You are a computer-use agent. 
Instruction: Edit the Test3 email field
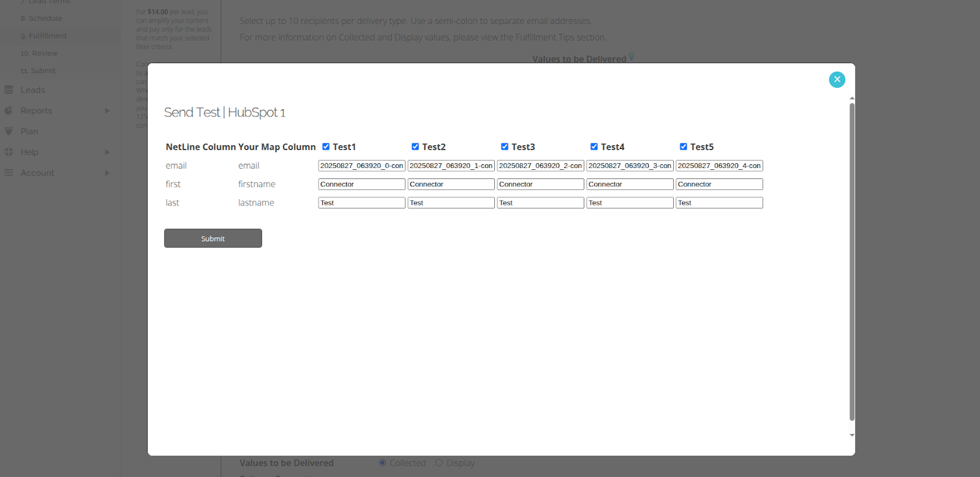click(541, 166)
